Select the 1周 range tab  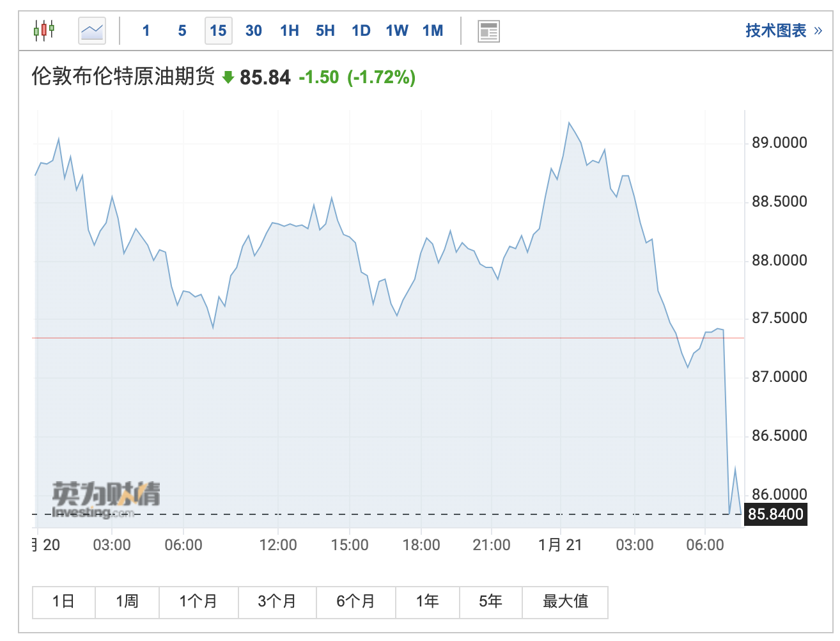point(127,601)
